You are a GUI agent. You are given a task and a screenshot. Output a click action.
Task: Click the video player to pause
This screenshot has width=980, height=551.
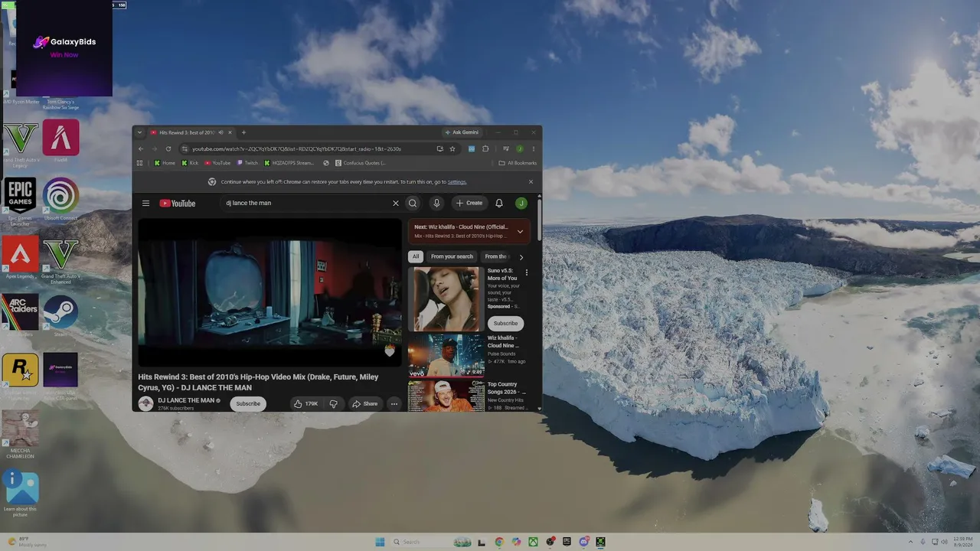(269, 292)
